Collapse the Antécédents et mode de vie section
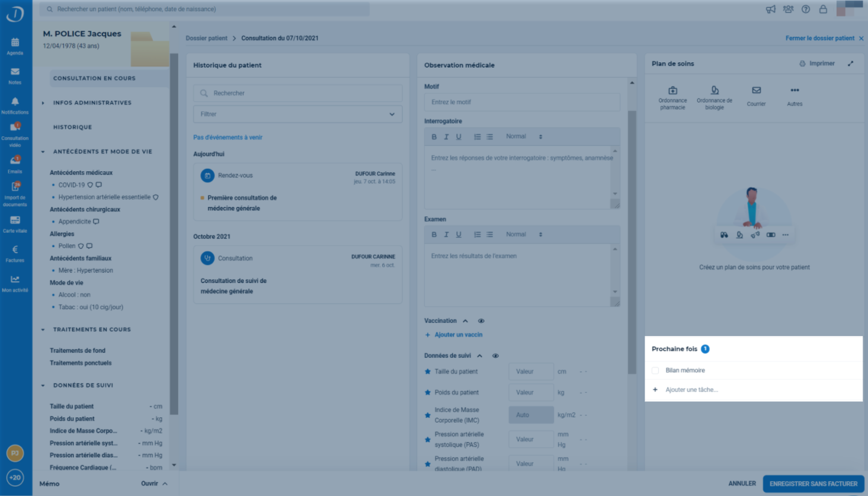The width and height of the screenshot is (868, 496). [x=43, y=152]
